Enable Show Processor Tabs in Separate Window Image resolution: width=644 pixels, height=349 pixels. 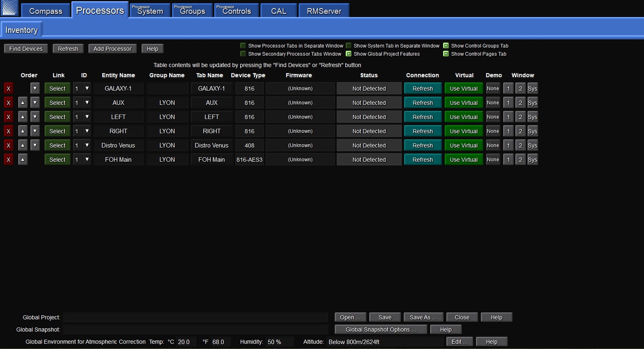243,46
